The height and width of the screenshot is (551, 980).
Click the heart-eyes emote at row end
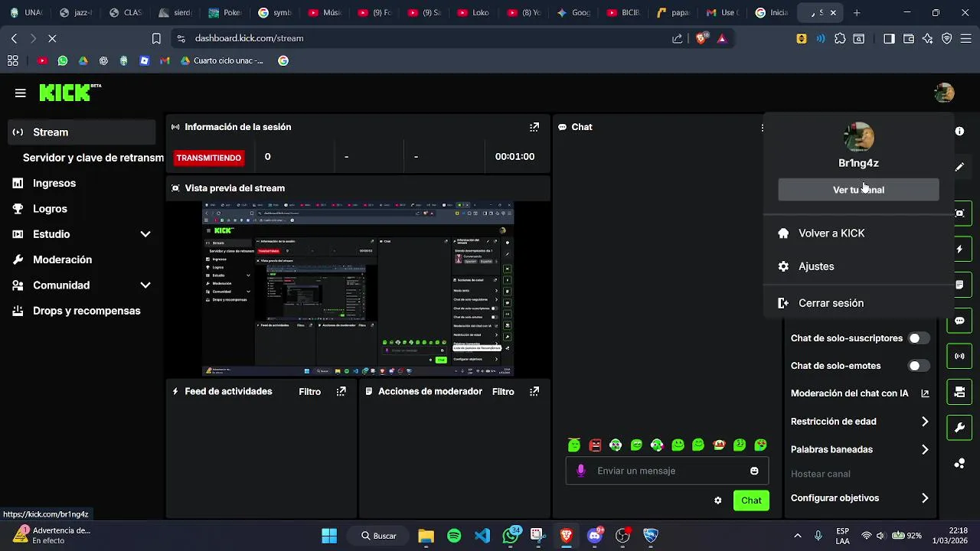[760, 445]
